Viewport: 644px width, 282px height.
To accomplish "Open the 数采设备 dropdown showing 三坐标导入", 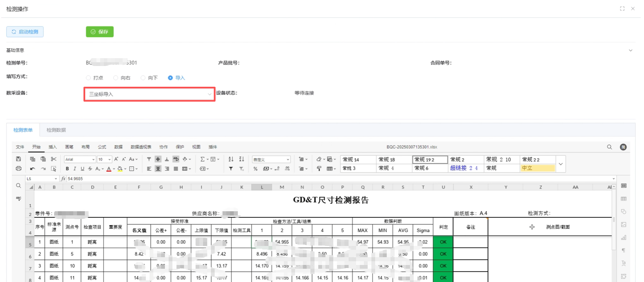I will point(150,94).
